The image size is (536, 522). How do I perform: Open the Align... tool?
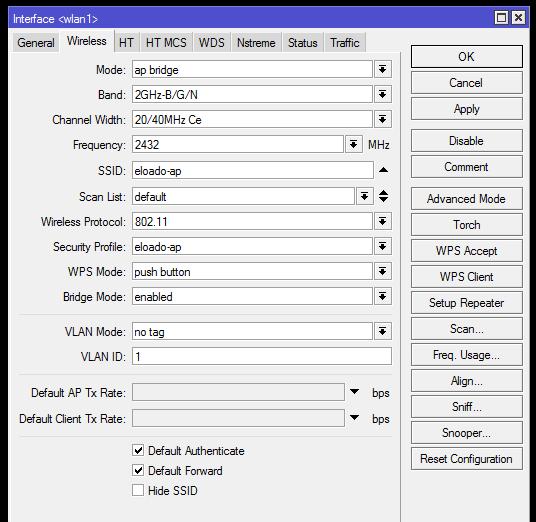tap(467, 380)
